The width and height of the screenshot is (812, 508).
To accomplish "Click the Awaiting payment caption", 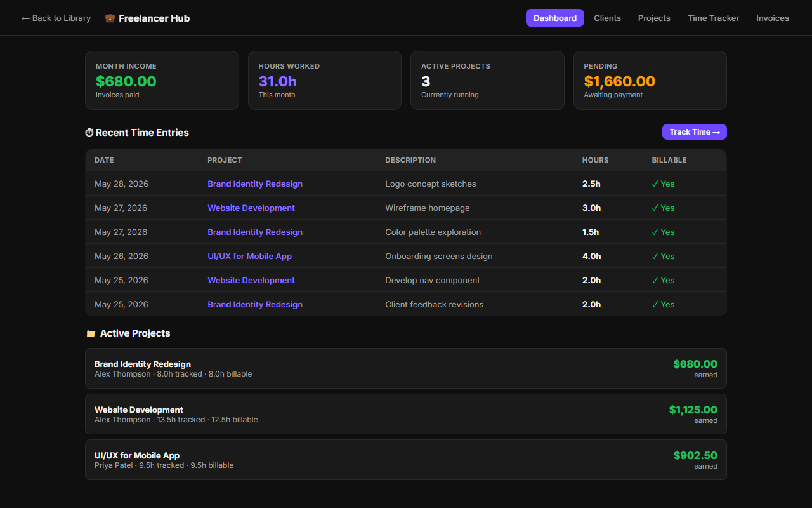I will 613,95.
